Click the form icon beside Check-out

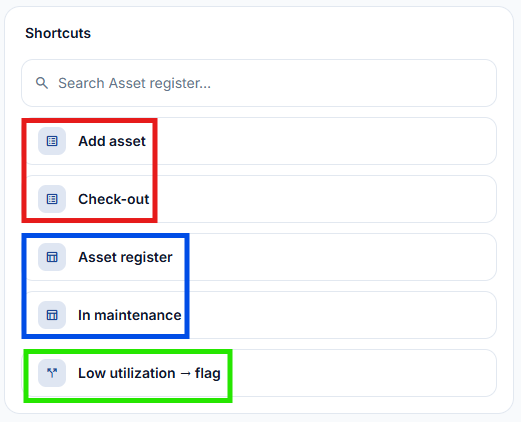[x=52, y=199]
